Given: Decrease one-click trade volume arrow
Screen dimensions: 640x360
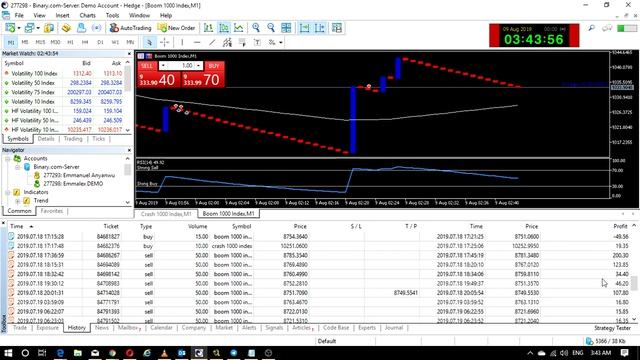Looking at the screenshot, I should coord(163,66).
